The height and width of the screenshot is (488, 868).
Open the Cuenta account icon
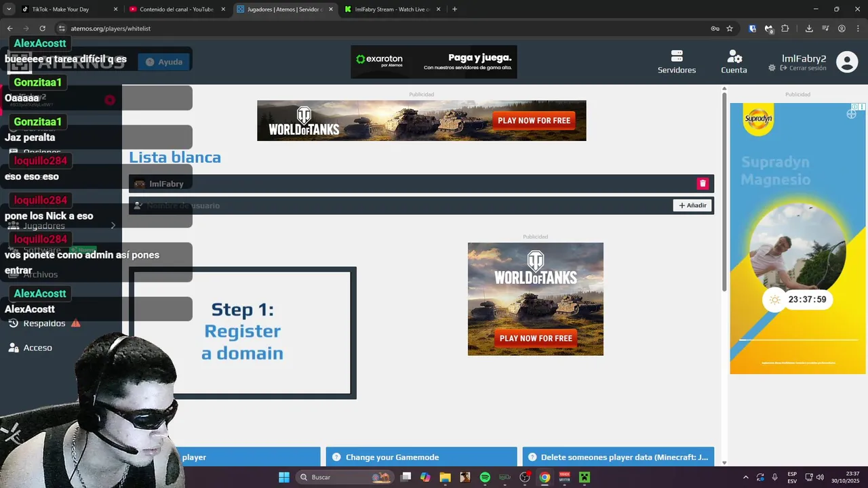(x=734, y=62)
